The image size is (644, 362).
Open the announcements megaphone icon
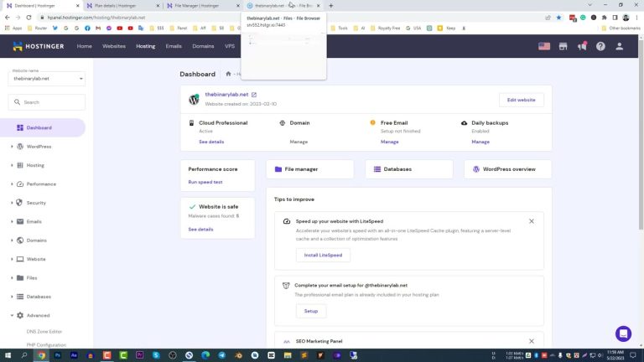click(x=582, y=46)
